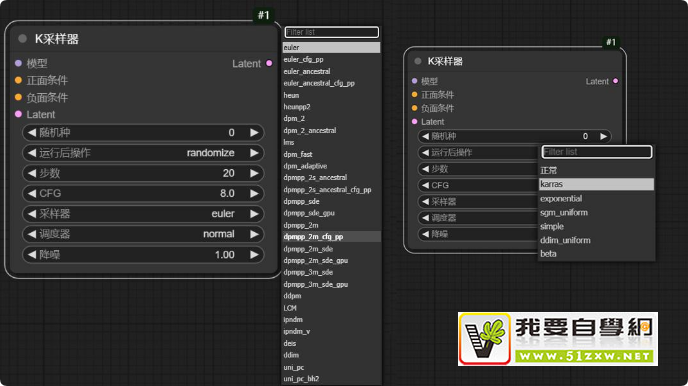This screenshot has height=386, width=688.
Task: Click the pink Latent input socket on right node
Action: [x=415, y=122]
